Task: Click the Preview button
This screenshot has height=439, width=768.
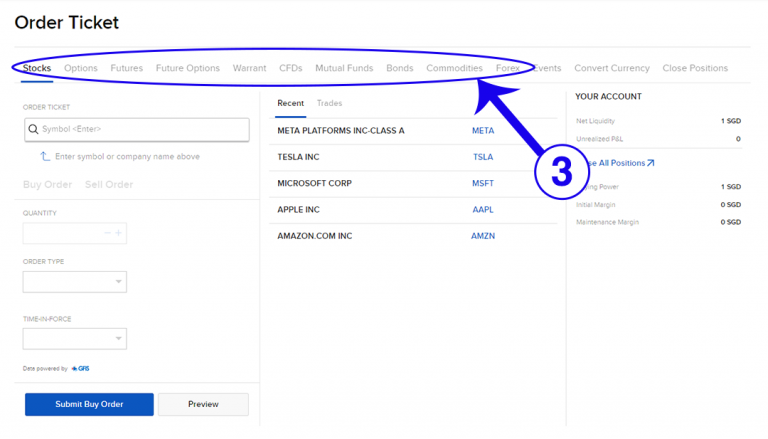Action: [203, 404]
